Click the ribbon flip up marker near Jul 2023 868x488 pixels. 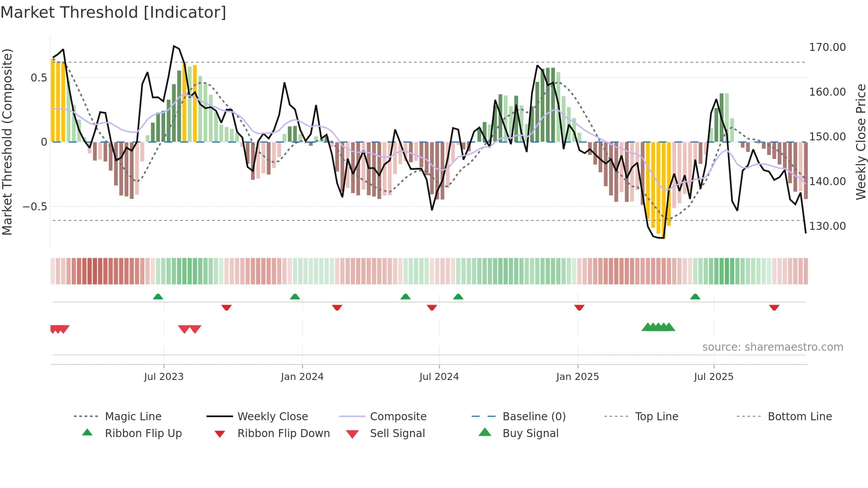(x=158, y=297)
